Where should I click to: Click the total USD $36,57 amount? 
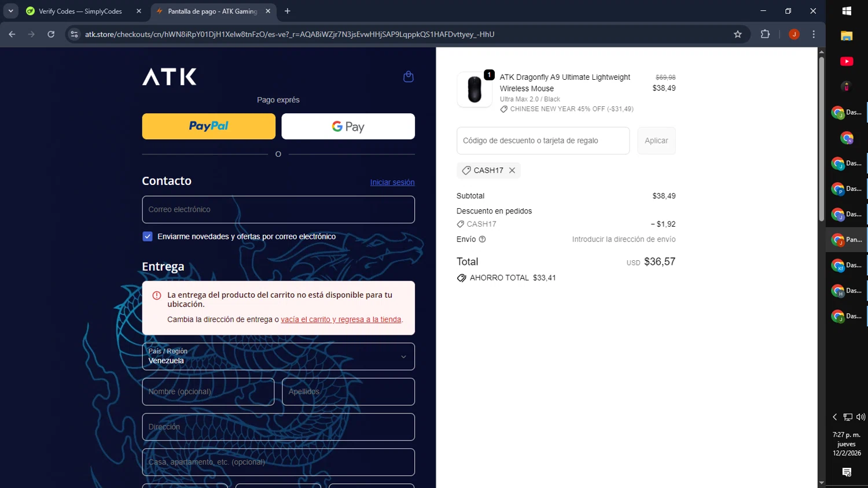point(651,262)
